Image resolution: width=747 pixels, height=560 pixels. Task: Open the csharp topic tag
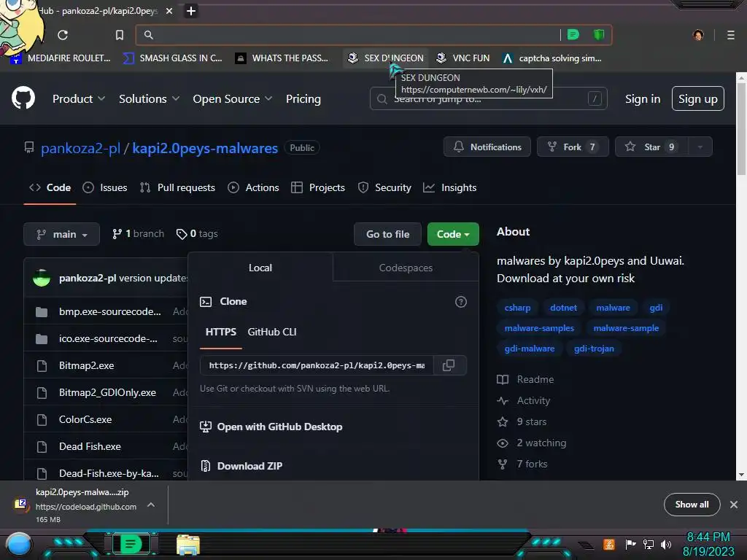[x=517, y=308]
